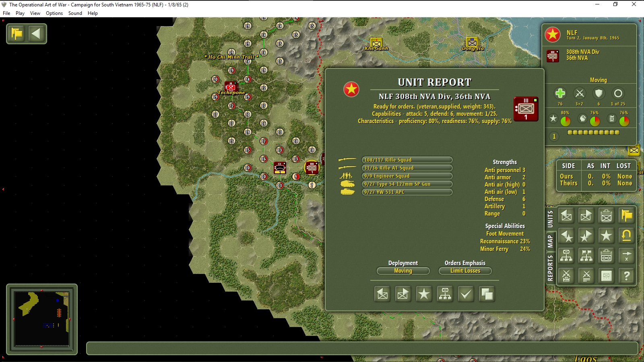The image size is (644, 362).
Task: Click the checkmark button in Unit Report dialog
Action: click(x=466, y=294)
